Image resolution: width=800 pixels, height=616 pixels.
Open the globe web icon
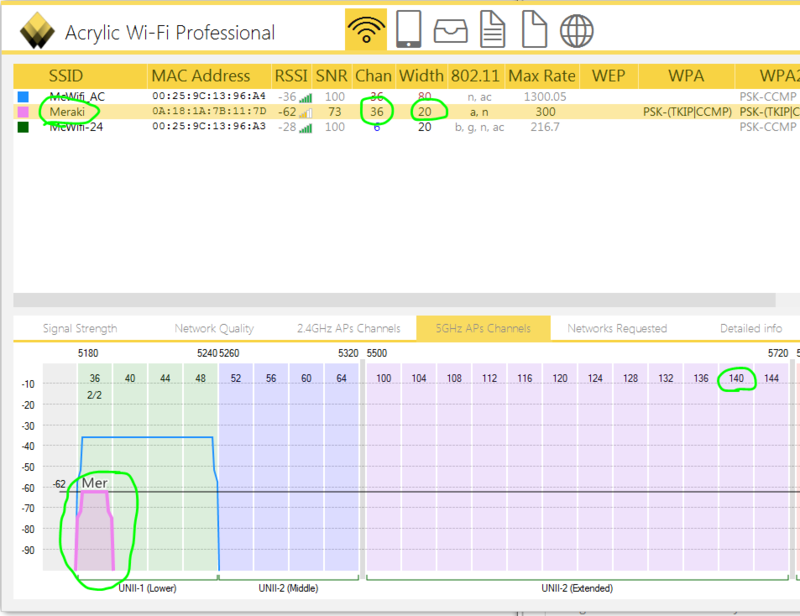[577, 31]
